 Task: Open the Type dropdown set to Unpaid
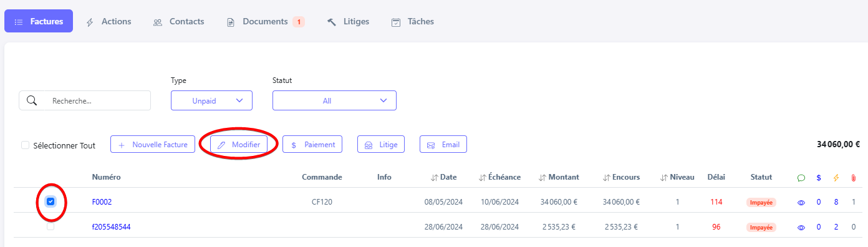coord(211,100)
